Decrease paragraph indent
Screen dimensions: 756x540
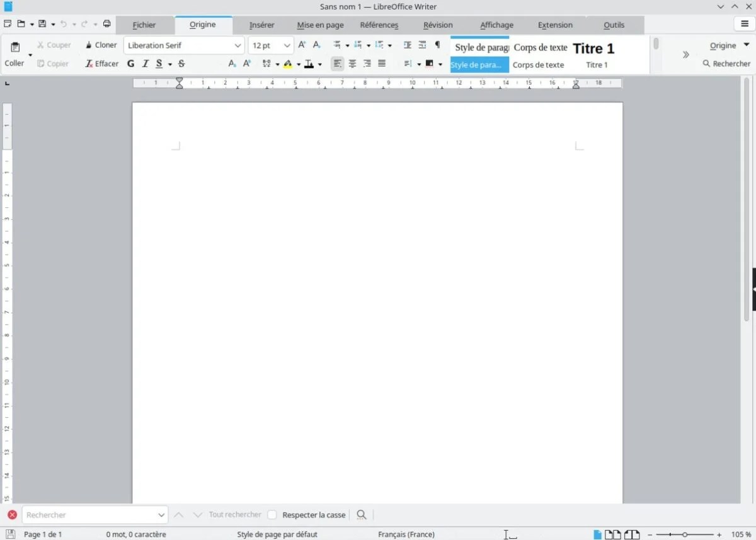[x=422, y=45]
